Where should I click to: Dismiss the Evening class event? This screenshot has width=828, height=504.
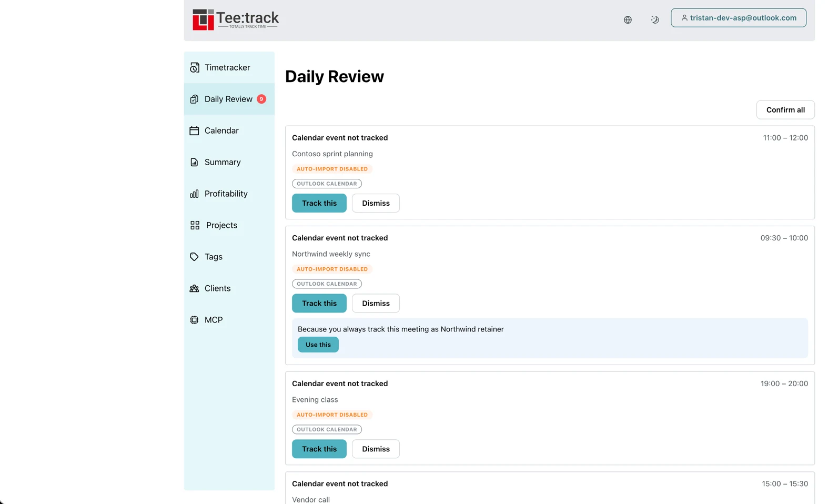pos(376,449)
